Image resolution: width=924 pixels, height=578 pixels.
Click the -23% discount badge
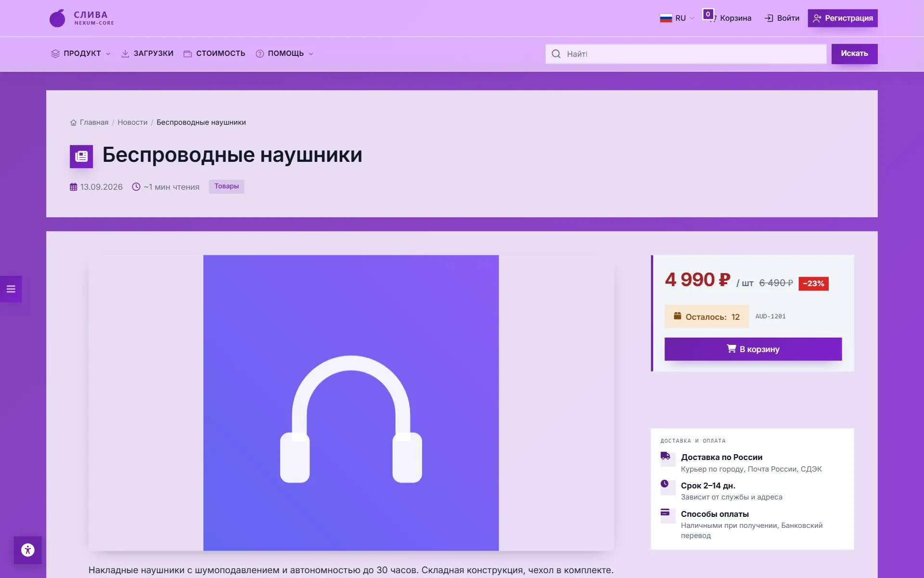[813, 284]
